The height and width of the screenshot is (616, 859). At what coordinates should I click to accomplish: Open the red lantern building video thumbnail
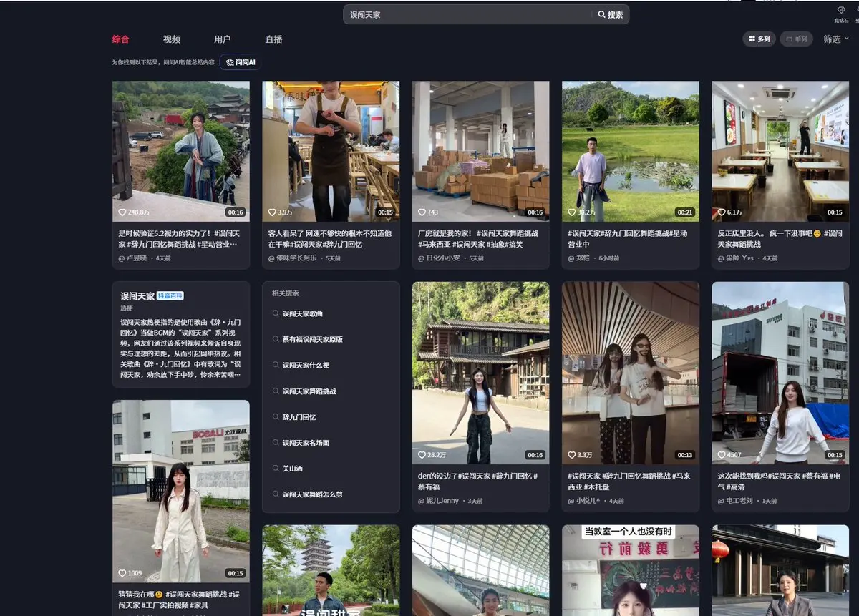click(780, 570)
